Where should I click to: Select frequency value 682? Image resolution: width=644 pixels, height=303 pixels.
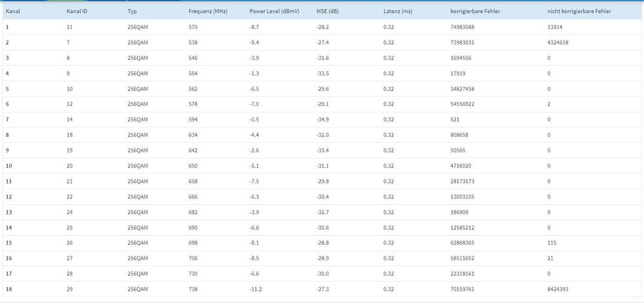pyautogui.click(x=193, y=212)
